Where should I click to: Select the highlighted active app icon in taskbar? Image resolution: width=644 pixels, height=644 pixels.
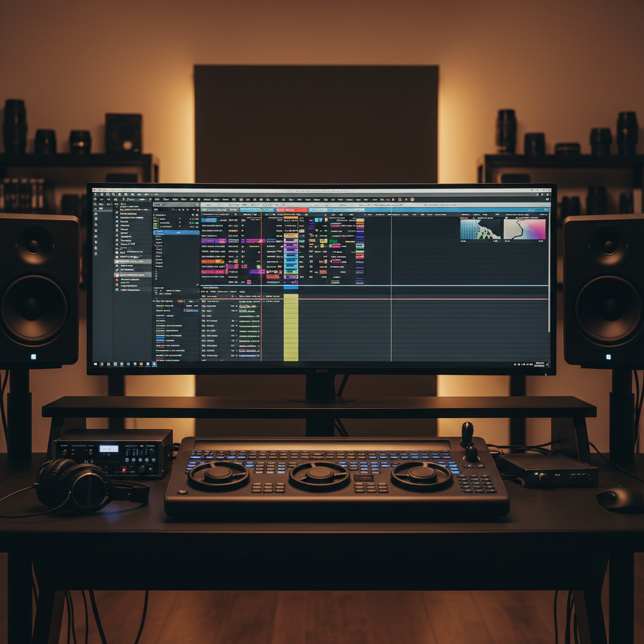click(155, 364)
